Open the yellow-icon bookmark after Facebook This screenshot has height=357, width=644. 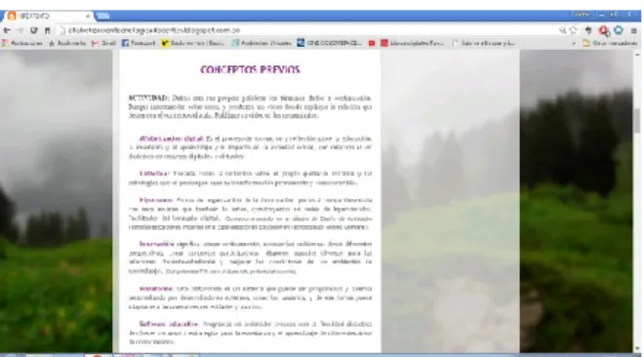click(193, 43)
